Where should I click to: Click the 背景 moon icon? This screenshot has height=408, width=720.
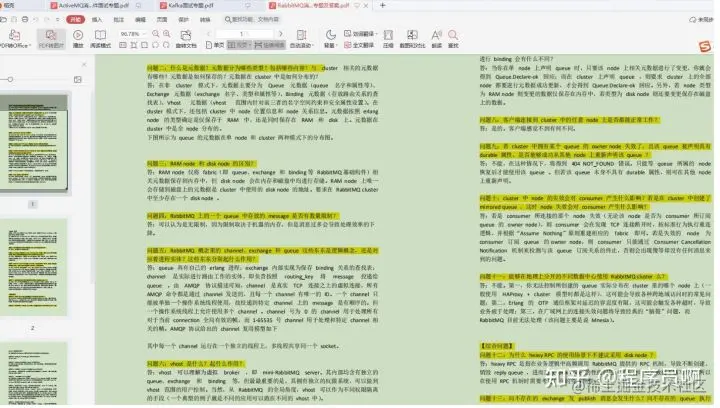[330, 35]
